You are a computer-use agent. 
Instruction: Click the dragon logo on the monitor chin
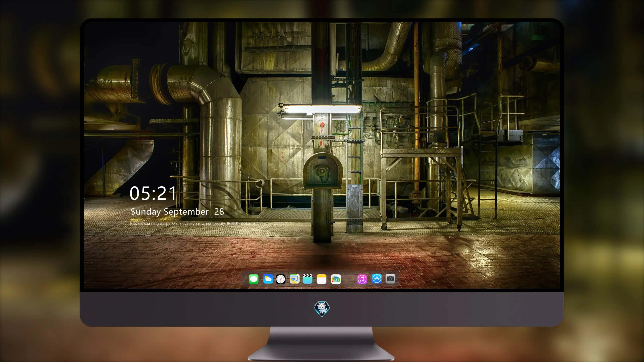322,309
